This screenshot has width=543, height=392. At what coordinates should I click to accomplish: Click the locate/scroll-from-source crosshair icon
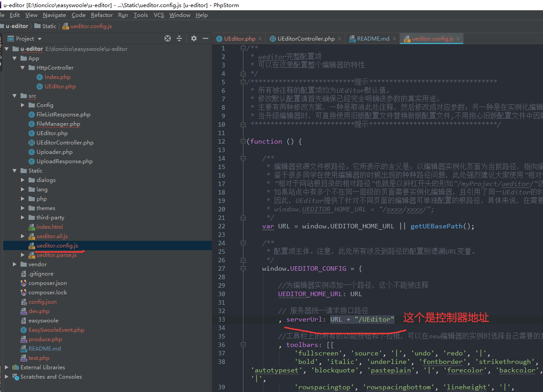pos(168,39)
